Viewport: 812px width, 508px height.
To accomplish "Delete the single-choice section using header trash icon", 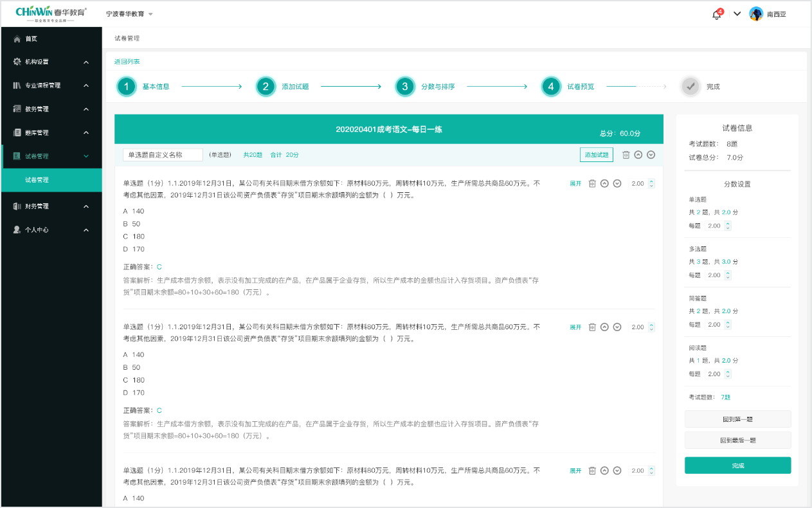I will (626, 155).
